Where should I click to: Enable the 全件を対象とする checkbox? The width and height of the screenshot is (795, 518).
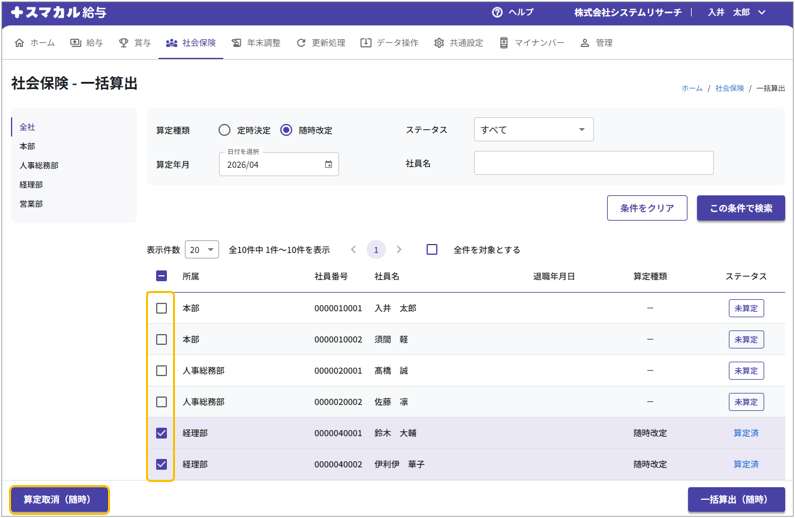432,250
